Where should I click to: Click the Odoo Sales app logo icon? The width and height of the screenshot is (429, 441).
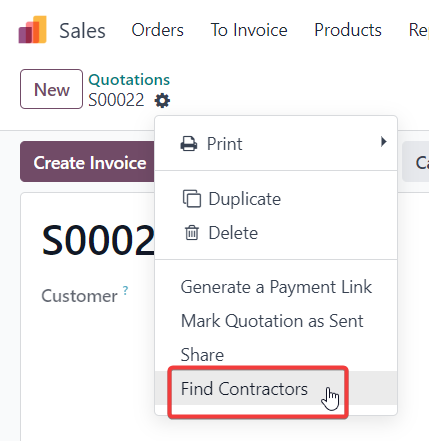tap(33, 30)
